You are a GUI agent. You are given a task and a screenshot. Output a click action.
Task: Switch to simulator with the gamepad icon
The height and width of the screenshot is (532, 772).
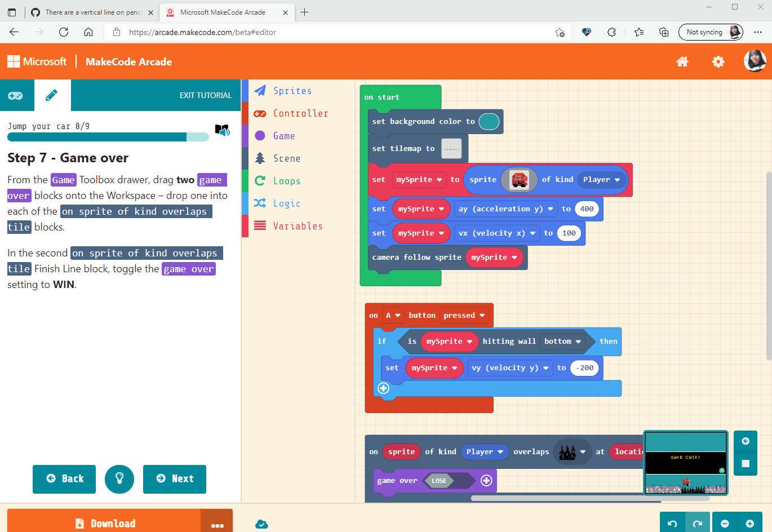tap(17, 95)
